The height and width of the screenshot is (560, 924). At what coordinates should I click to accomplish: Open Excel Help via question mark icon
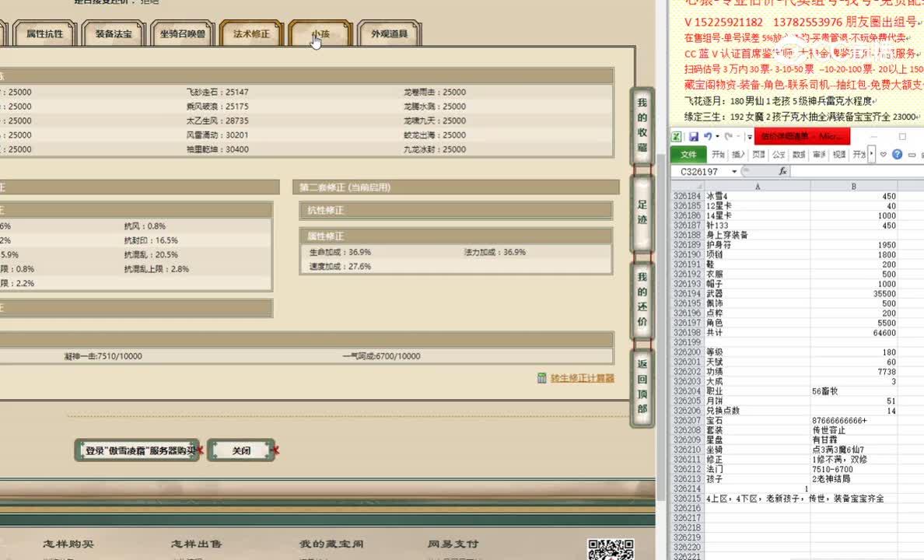(898, 154)
